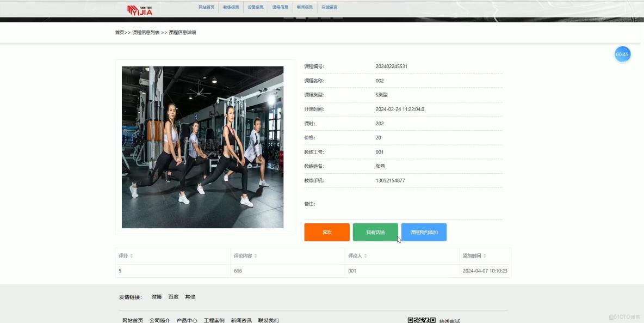Open the 在线留言 page
The image size is (644, 323).
(x=329, y=7)
